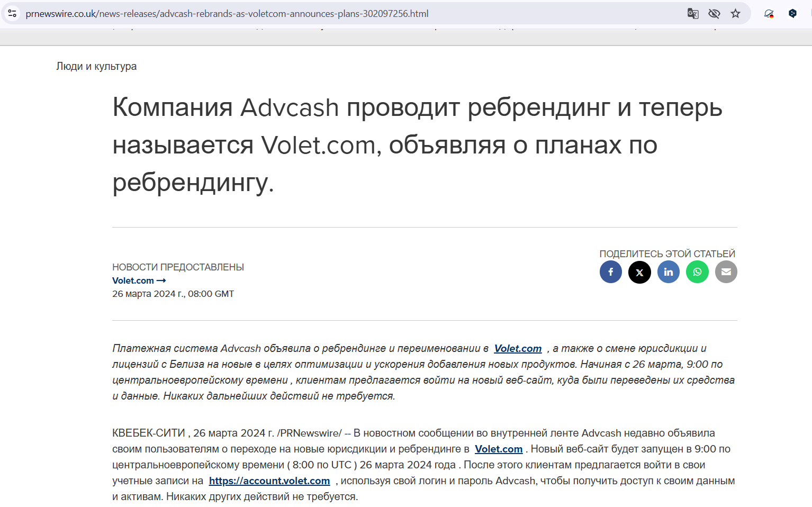Click "НОВОСТИ ПРЕДОСТАВЛЕНЫ" label
This screenshot has height=507, width=812.
[x=178, y=267]
